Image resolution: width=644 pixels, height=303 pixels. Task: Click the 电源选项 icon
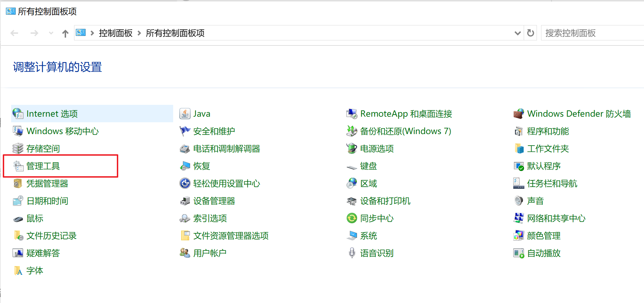tap(352, 148)
